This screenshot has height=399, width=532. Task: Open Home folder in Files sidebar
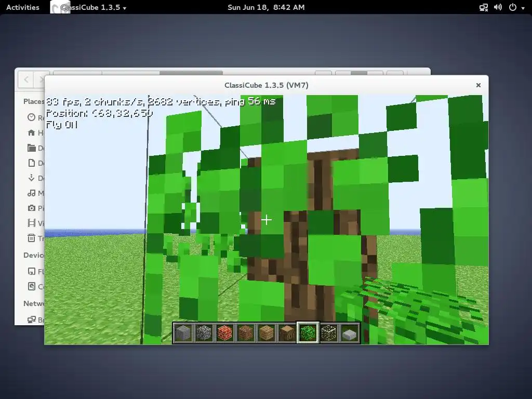(x=35, y=132)
